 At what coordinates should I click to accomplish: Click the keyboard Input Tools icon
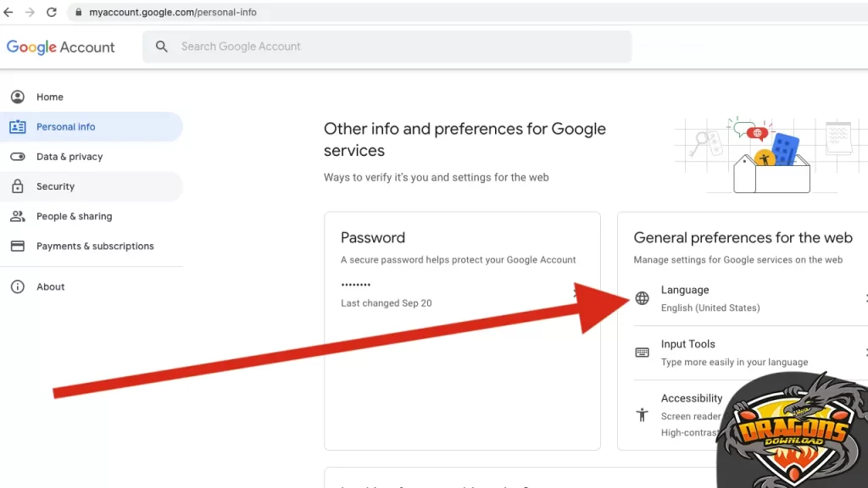643,352
